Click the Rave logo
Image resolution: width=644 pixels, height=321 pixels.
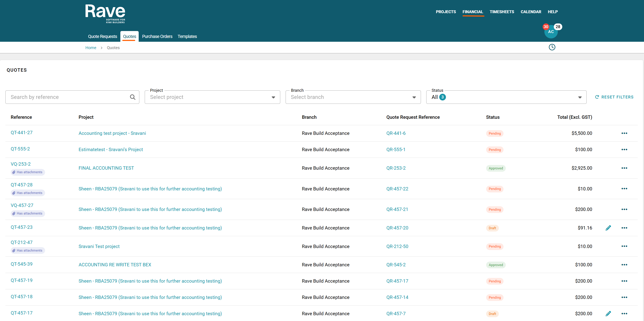click(105, 14)
